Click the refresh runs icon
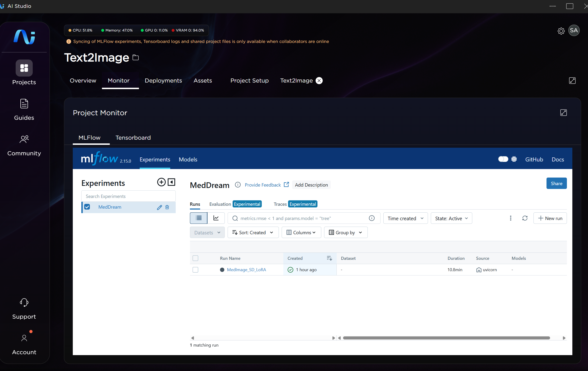The height and width of the screenshot is (371, 588). click(525, 218)
